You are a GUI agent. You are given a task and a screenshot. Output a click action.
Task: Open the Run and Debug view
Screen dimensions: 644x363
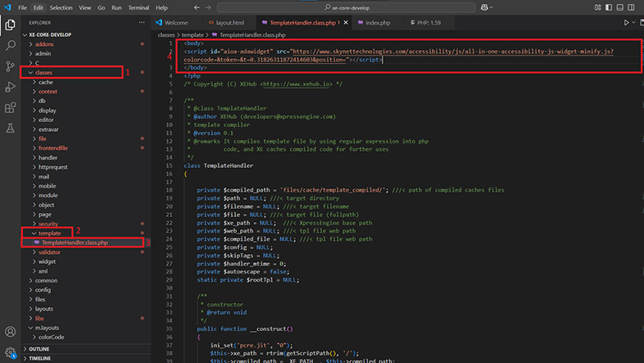11,87
